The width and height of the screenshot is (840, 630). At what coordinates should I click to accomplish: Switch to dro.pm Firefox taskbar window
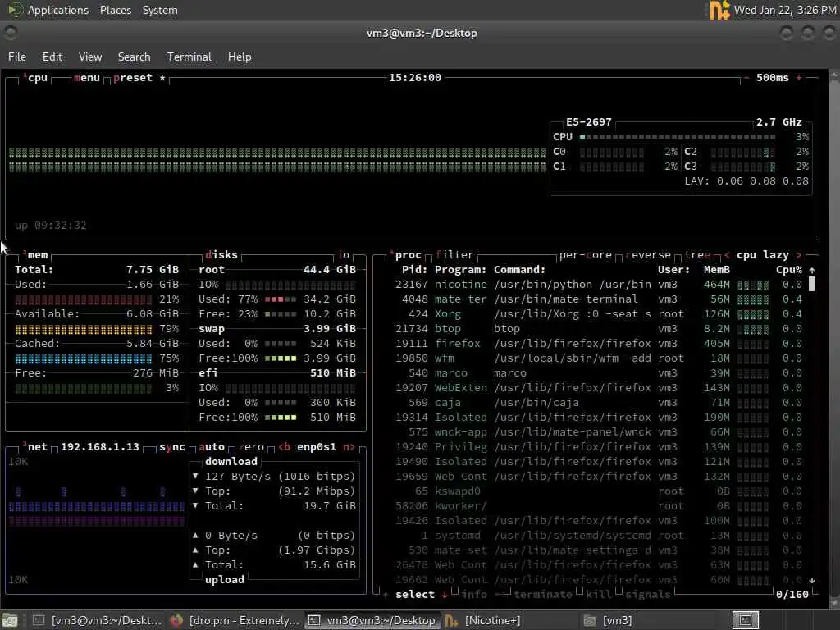(x=235, y=620)
